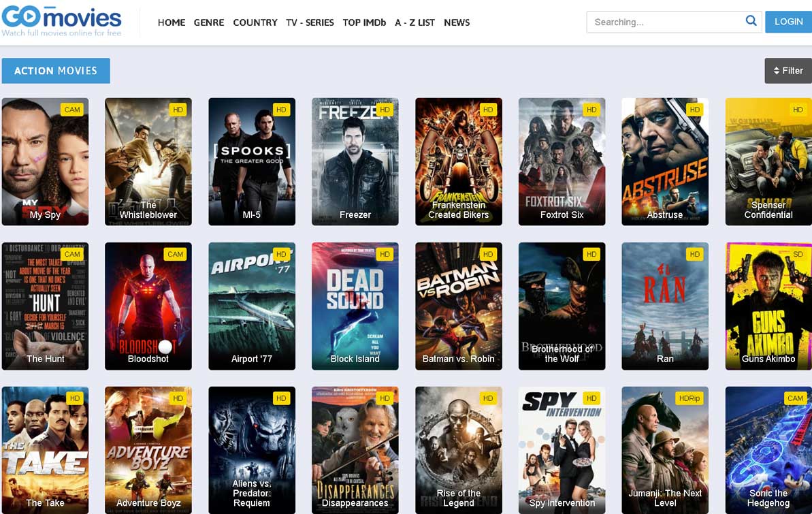
Task: Open The Hunt movie poster
Action: pos(45,306)
